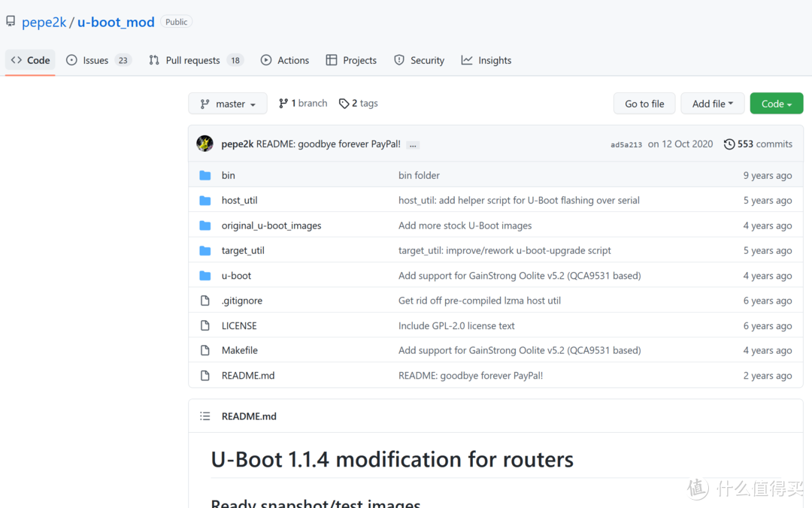Click the commits history clock icon
Viewport: 812px width, 508px height.
click(729, 144)
